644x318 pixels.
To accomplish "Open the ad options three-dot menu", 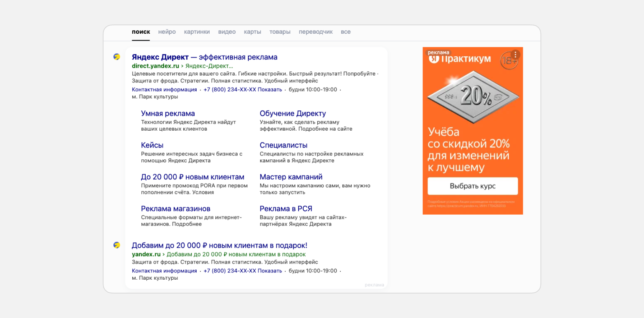I will coord(515,54).
